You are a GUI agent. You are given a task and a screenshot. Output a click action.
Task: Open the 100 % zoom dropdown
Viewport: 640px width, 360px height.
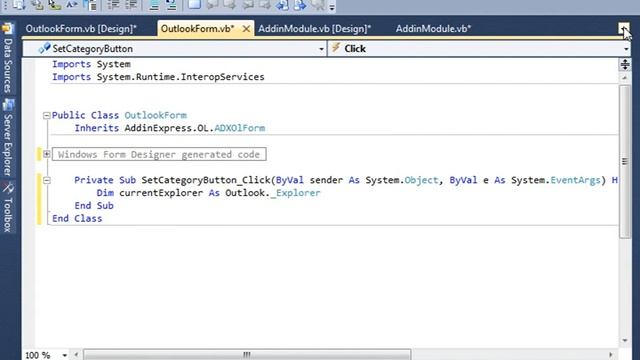pyautogui.click(x=64, y=355)
